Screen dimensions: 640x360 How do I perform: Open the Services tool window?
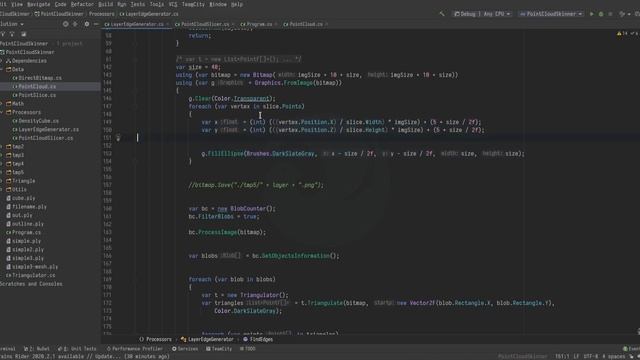(x=185, y=349)
